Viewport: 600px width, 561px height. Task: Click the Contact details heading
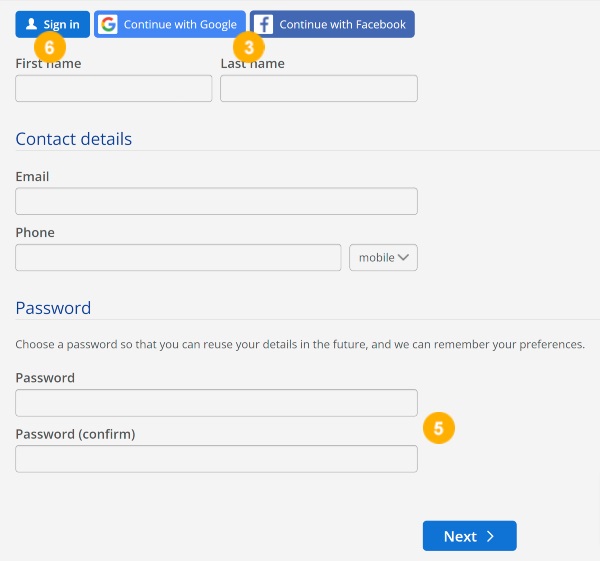tap(73, 139)
